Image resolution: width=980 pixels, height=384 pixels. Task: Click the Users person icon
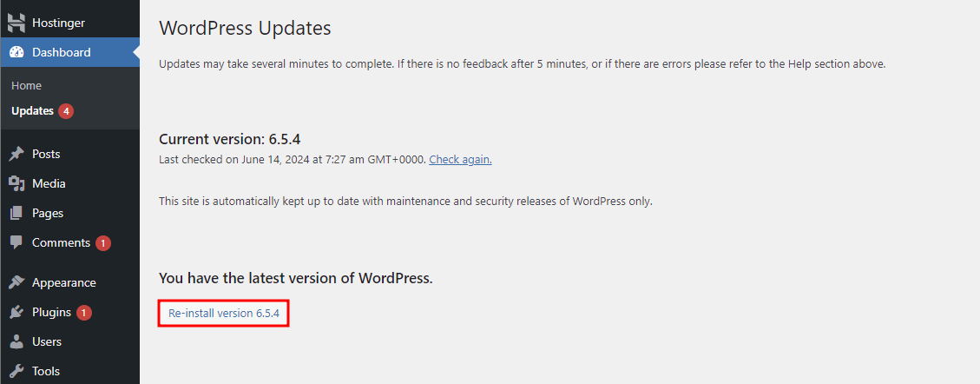(x=16, y=341)
